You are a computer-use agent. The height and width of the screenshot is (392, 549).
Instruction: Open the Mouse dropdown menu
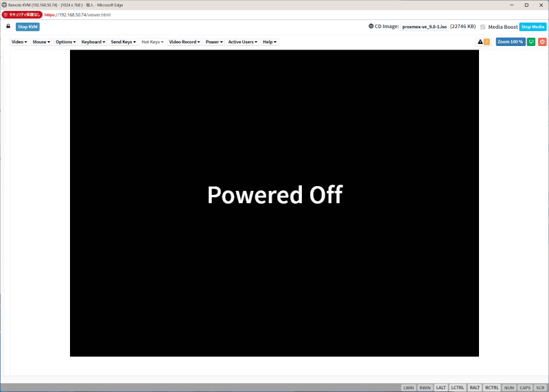41,42
